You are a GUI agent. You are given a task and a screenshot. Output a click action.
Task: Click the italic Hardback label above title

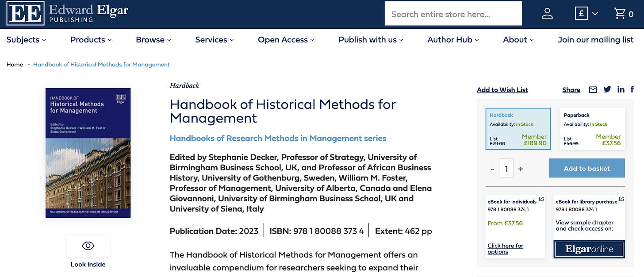click(184, 85)
